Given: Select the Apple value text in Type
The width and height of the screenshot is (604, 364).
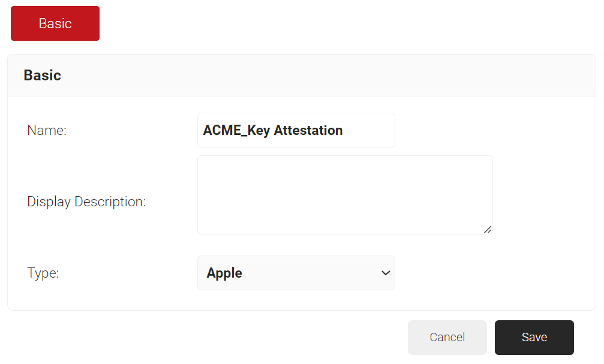Looking at the screenshot, I should (224, 273).
